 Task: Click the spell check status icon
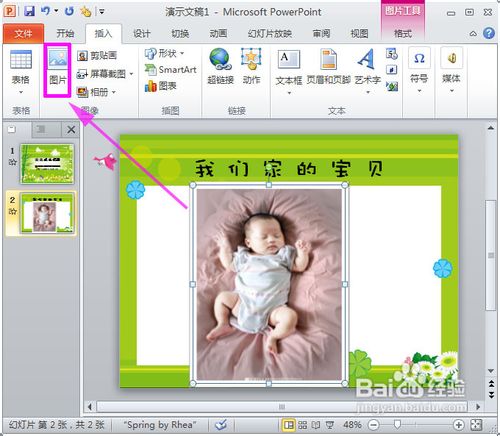point(221,425)
